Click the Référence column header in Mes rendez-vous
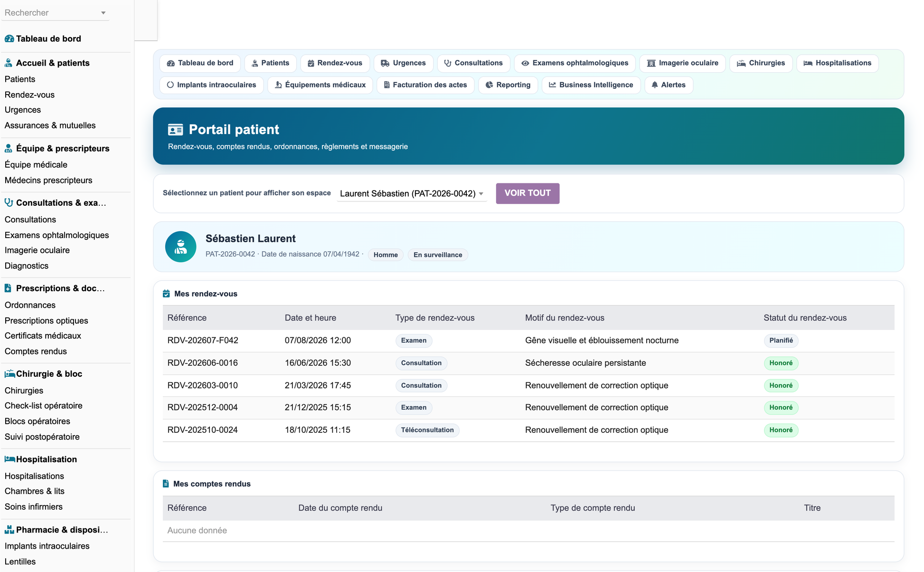 tap(187, 318)
